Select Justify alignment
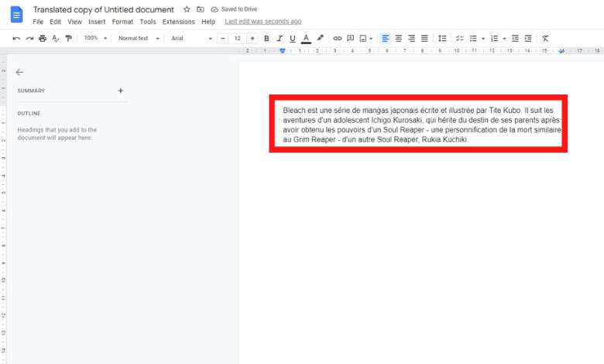The height and width of the screenshot is (364, 604). pos(424,39)
